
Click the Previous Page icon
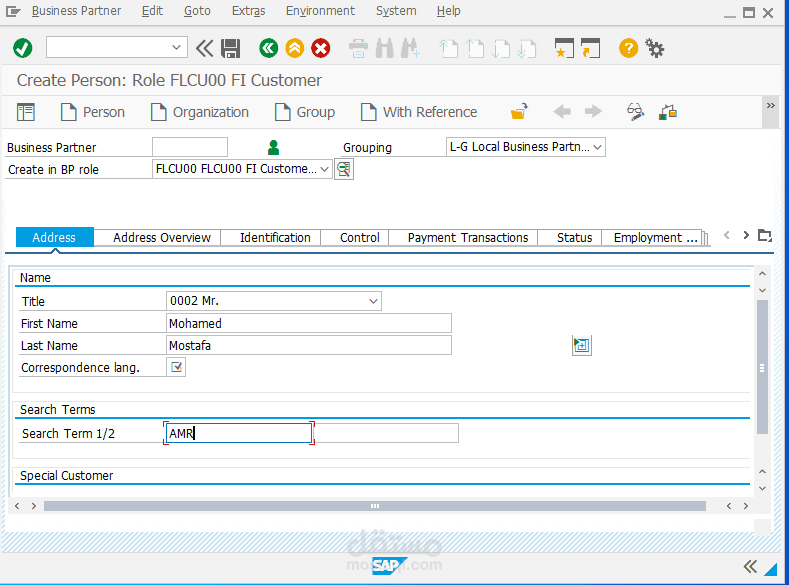tap(475, 49)
